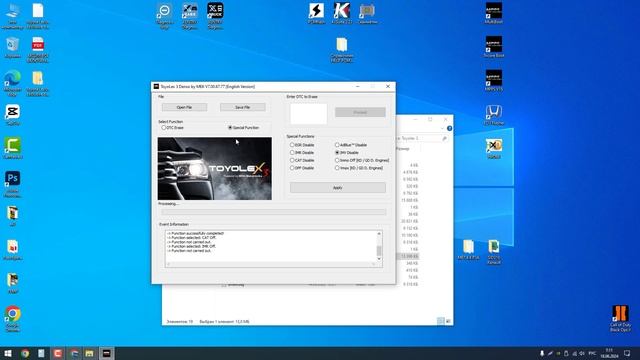Click the Toyolex processing progress bar
This screenshot has height=360, width=640.
point(273,212)
